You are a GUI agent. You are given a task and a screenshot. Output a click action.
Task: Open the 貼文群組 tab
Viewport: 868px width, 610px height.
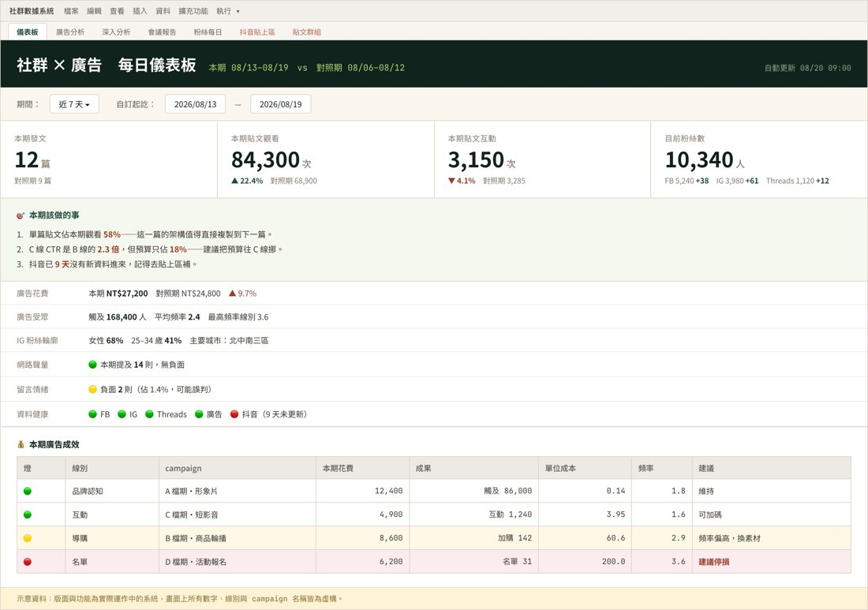click(x=307, y=32)
